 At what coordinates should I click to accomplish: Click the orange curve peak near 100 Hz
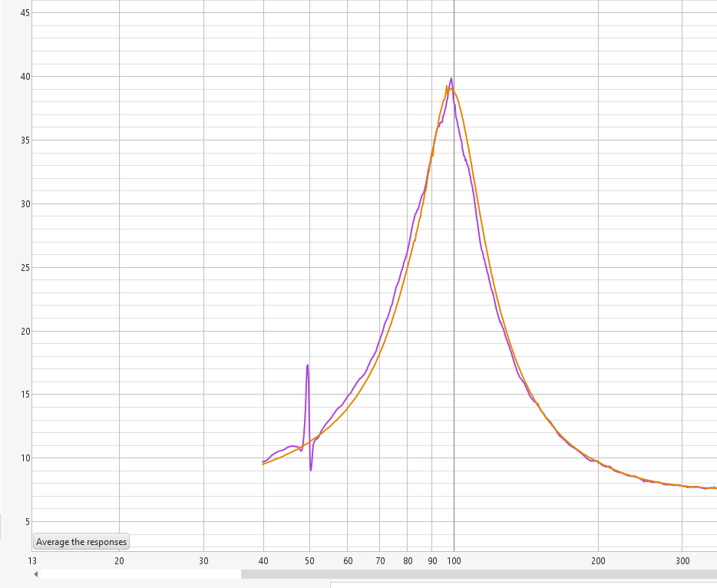[x=451, y=89]
